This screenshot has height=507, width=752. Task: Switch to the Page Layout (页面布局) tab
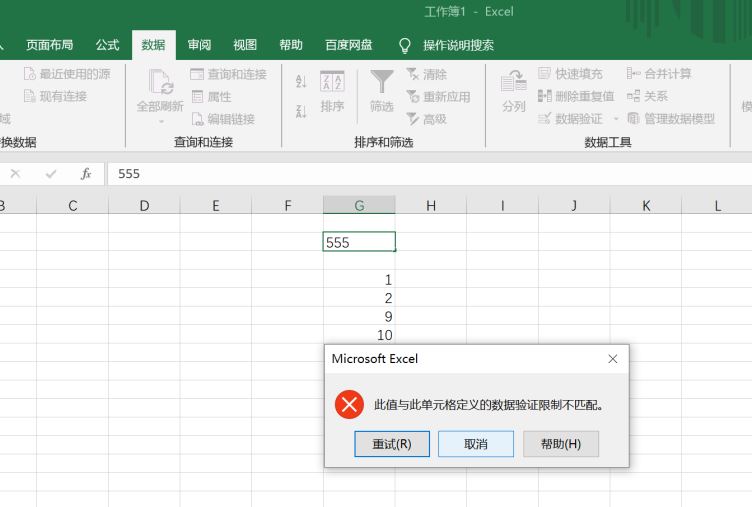[49, 45]
